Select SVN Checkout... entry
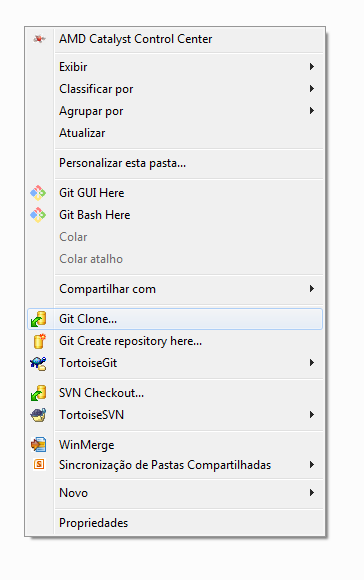The image size is (364, 580). pyautogui.click(x=175, y=393)
